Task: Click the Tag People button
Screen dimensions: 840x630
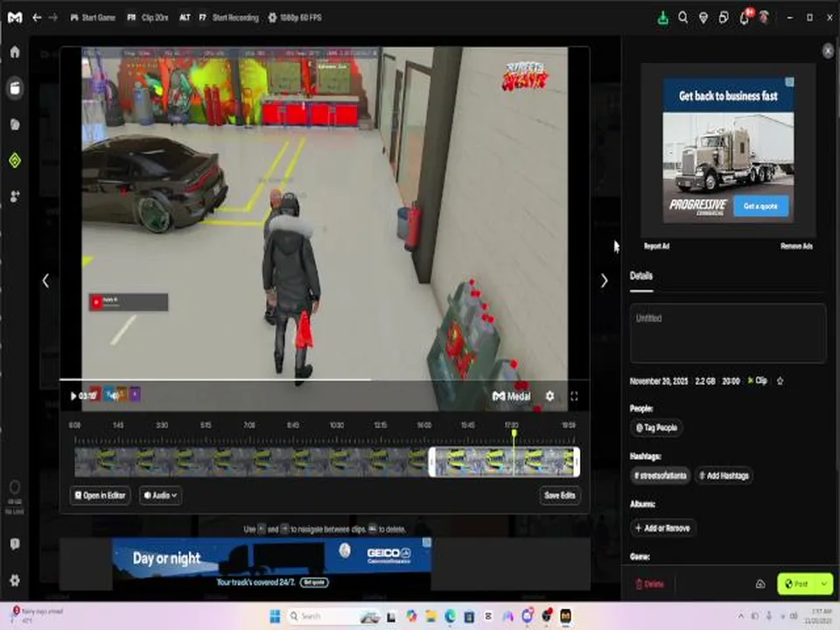Action: tap(657, 428)
